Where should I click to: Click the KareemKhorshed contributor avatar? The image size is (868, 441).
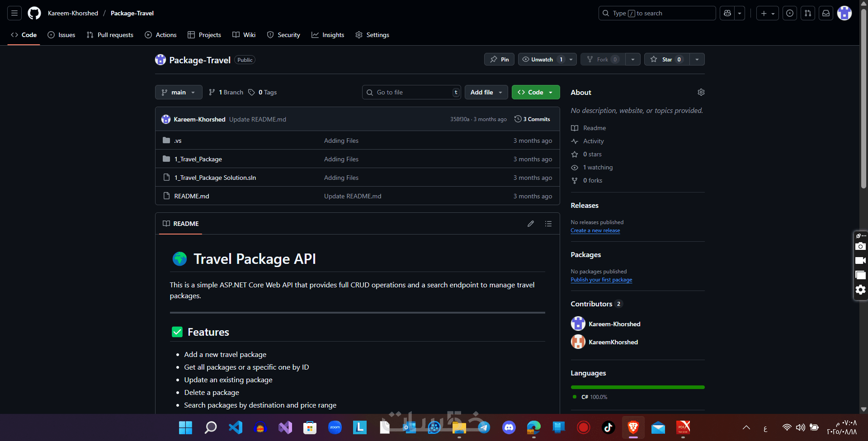(578, 342)
